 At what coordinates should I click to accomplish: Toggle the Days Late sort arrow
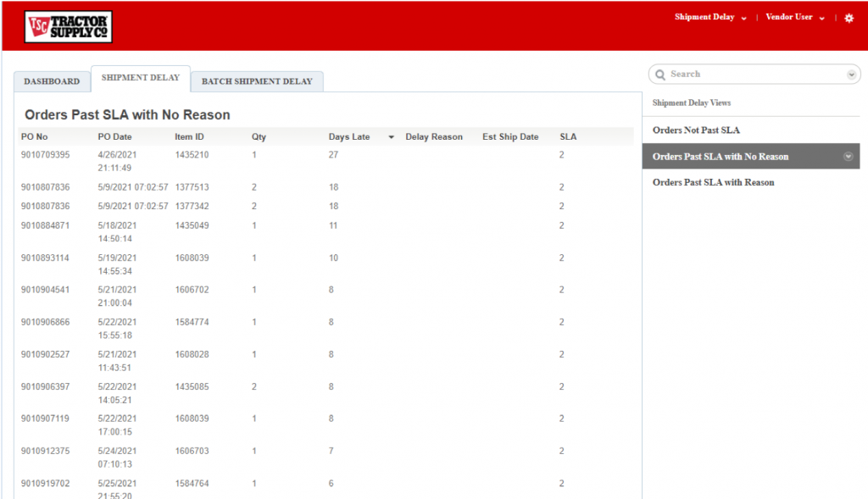click(x=391, y=137)
